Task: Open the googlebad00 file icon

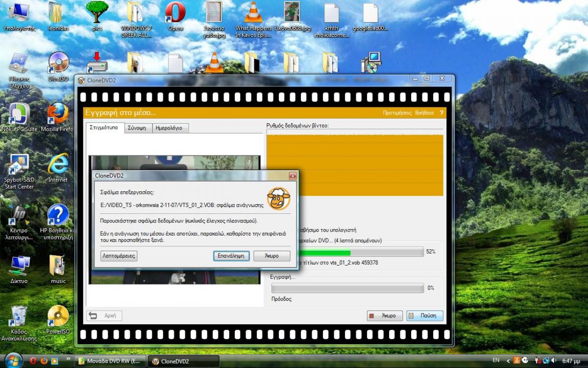Action: [370, 17]
